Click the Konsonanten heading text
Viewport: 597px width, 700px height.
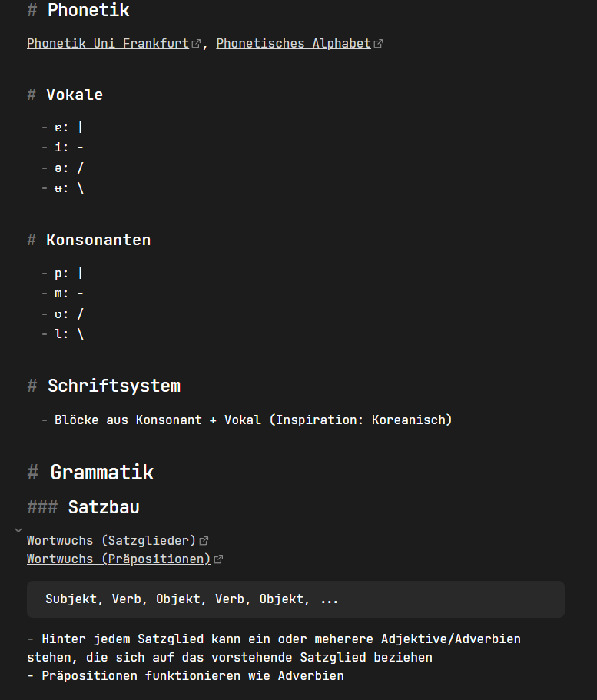(x=98, y=240)
